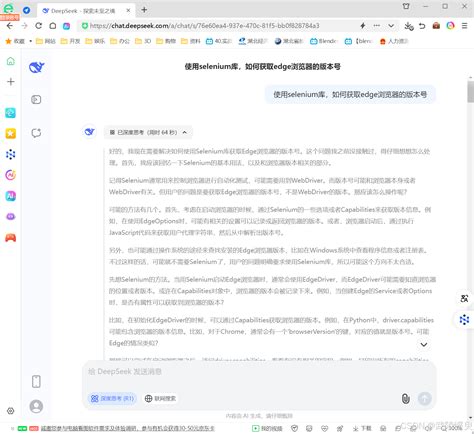The image size is (474, 434).
Task: Click the multicolor square icon beside home
Action: click(66, 26)
